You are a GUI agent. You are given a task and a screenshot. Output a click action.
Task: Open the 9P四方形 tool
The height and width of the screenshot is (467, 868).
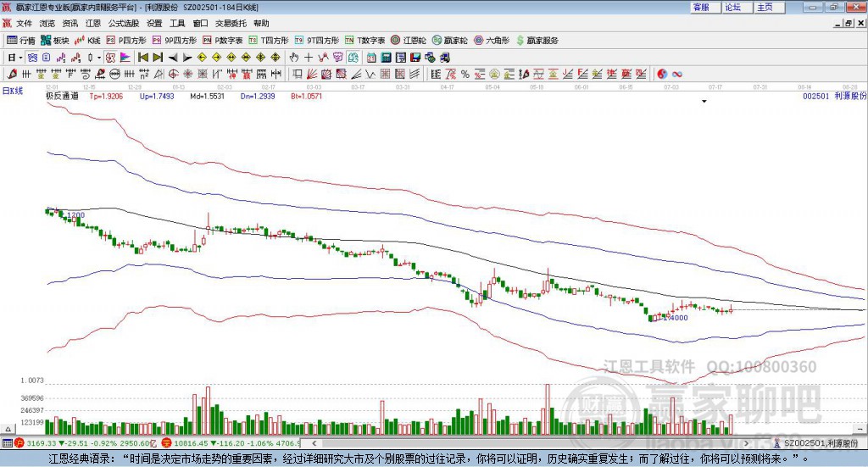[x=175, y=41]
